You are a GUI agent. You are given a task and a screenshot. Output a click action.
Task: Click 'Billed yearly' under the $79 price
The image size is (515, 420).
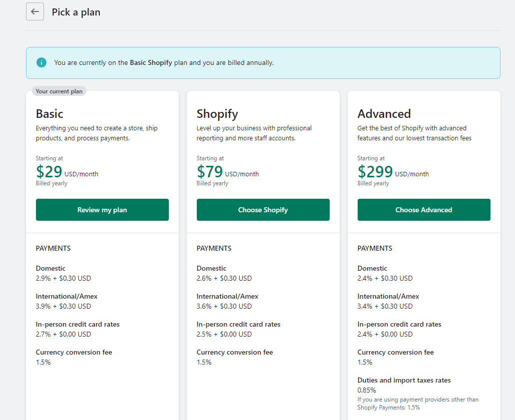click(x=212, y=183)
